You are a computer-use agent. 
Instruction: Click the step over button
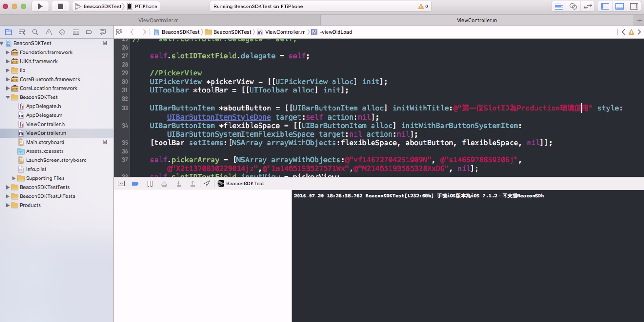[164, 184]
